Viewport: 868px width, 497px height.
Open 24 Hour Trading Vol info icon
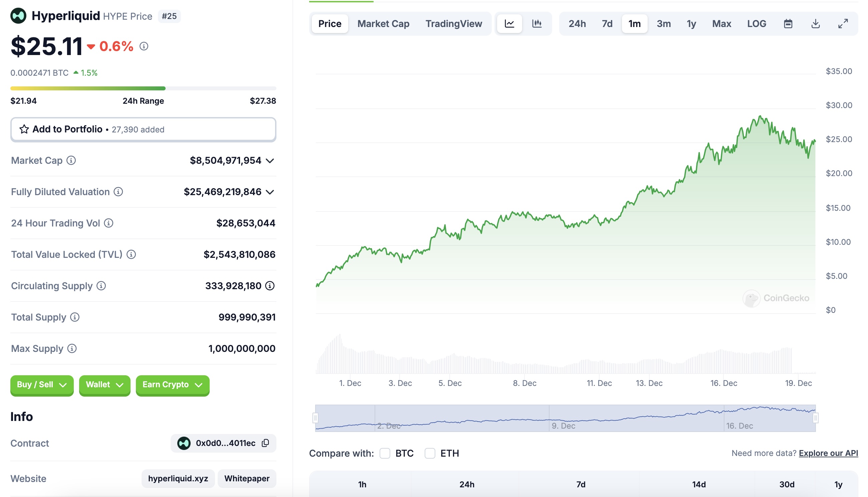click(x=108, y=223)
